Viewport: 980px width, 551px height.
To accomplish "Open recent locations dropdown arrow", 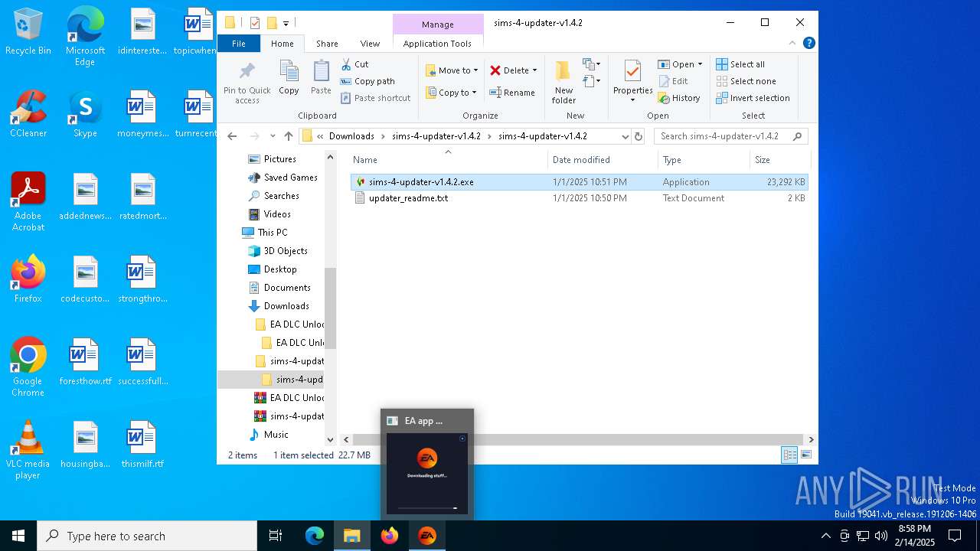I will pyautogui.click(x=272, y=136).
